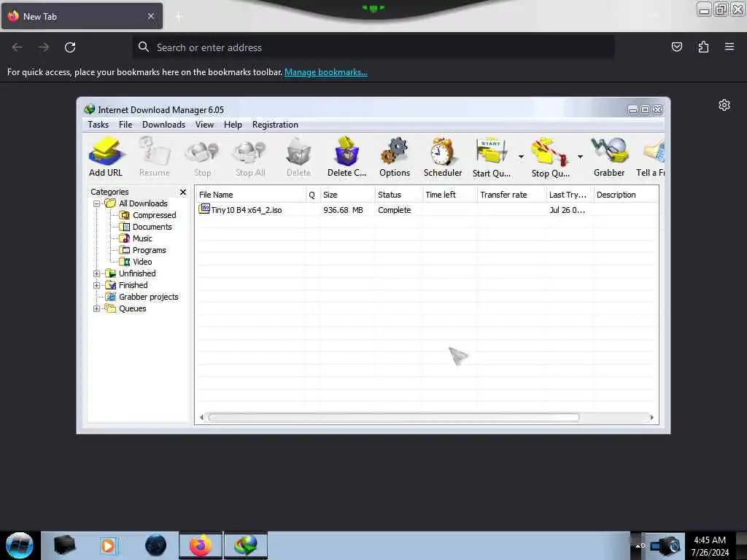Collapse the All Downloads tree node
747x560 pixels.
click(97, 204)
